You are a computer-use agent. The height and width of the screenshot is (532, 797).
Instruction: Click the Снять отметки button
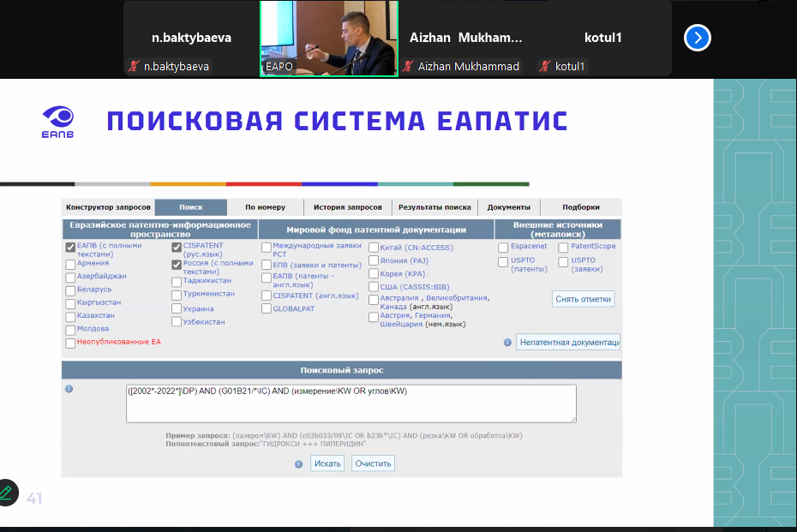click(x=583, y=299)
